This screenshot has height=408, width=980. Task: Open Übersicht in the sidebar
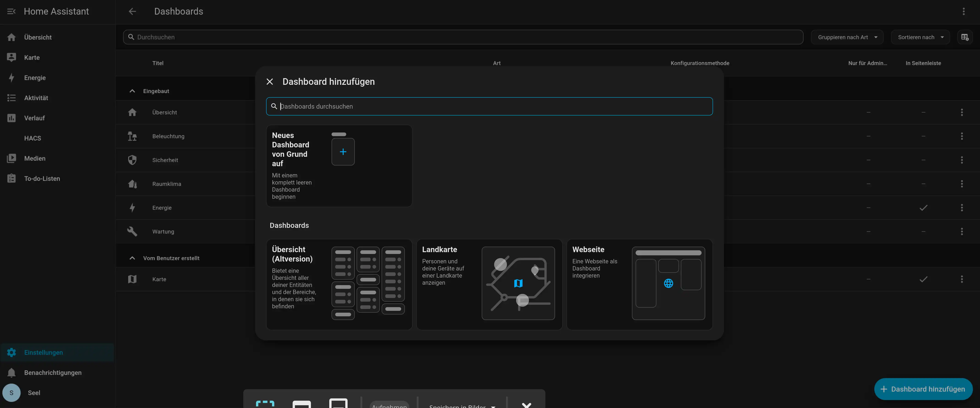pyautogui.click(x=57, y=37)
